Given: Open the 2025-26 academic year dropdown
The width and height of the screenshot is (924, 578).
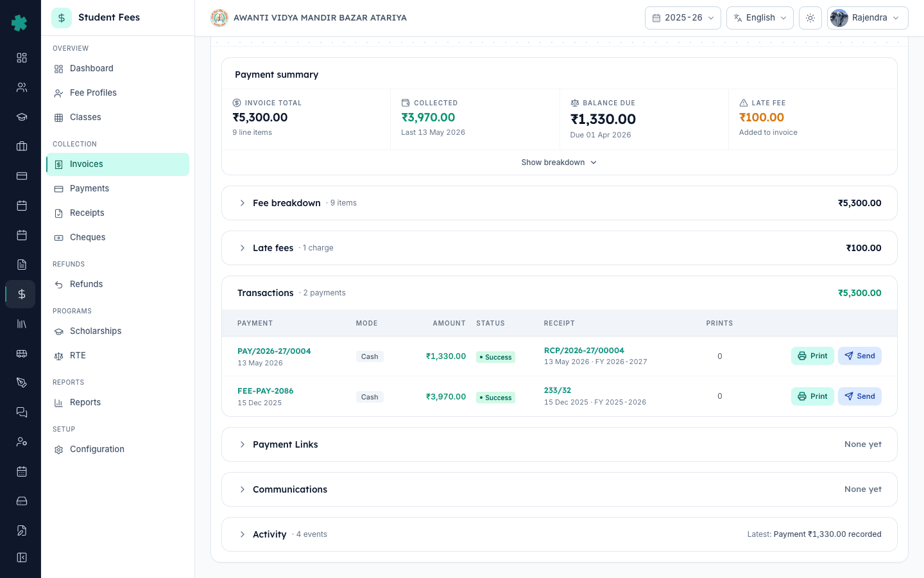Looking at the screenshot, I should coord(683,18).
